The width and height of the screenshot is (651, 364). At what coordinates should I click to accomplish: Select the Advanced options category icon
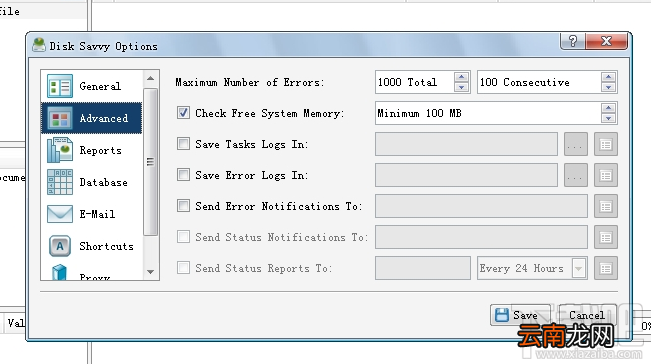[60, 118]
